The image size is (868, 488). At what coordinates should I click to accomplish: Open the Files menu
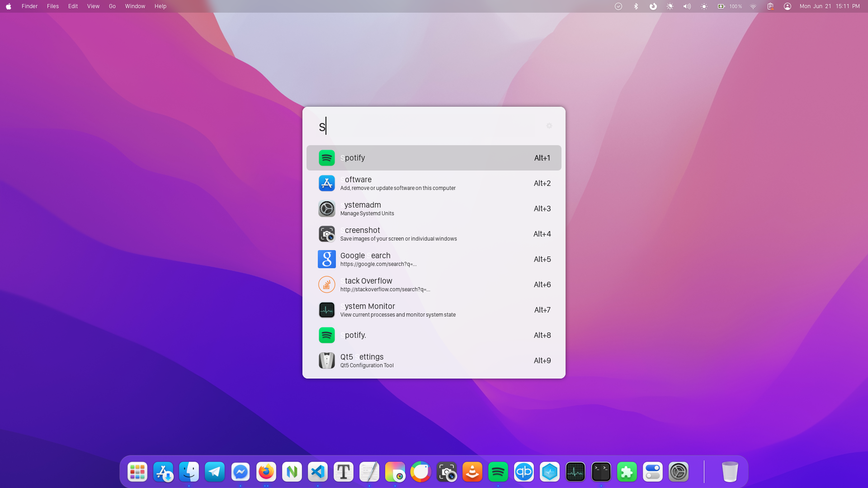(53, 6)
